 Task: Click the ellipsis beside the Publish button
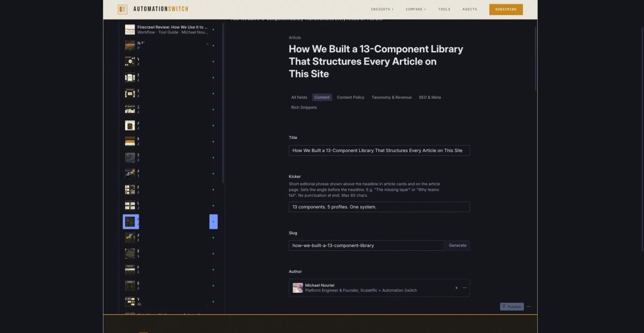click(529, 306)
